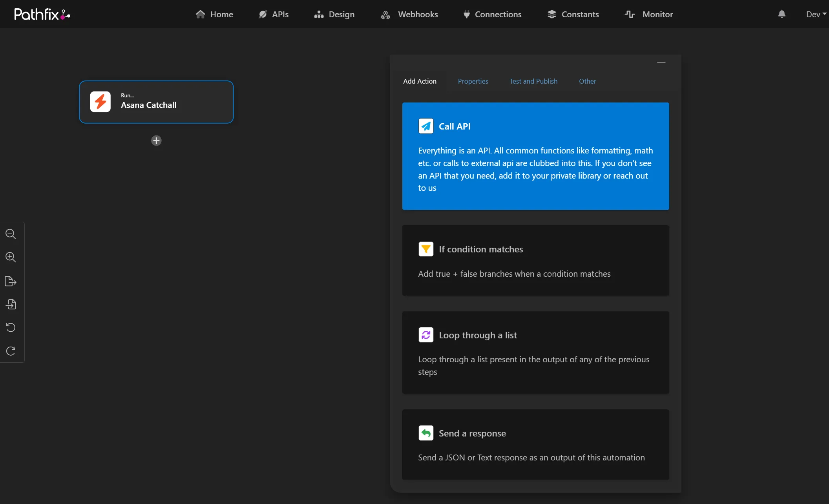Open the APIs page
This screenshot has width=829, height=504.
[274, 14]
